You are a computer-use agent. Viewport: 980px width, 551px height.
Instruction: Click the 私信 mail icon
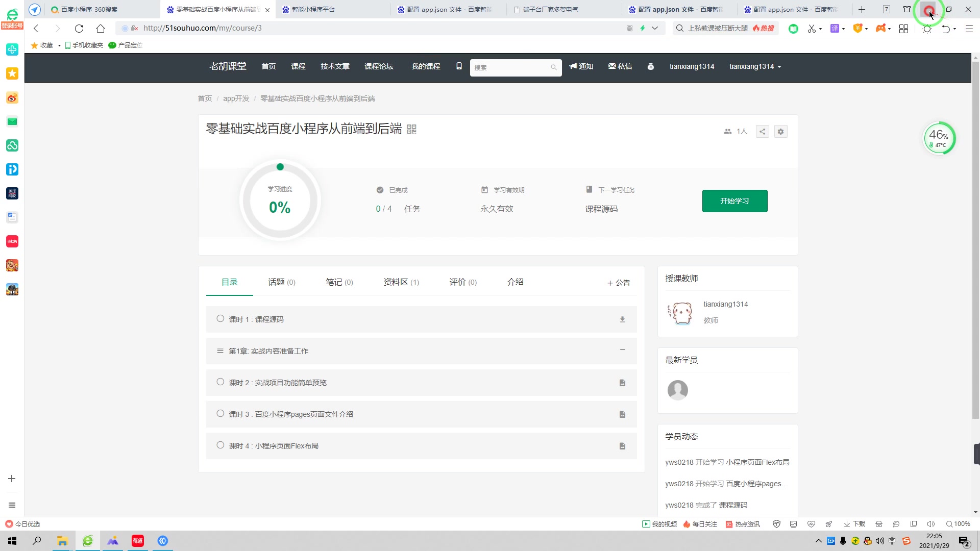coord(612,66)
